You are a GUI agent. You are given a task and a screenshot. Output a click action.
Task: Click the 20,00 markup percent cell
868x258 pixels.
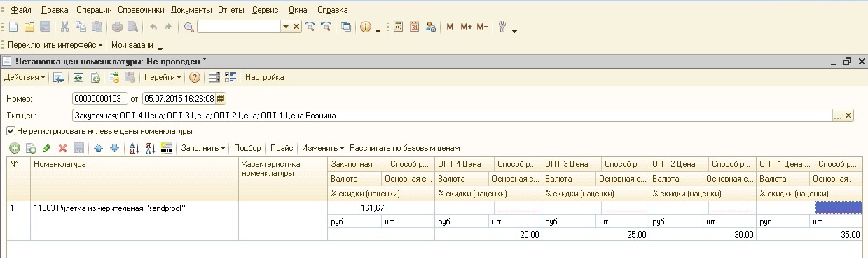488,235
